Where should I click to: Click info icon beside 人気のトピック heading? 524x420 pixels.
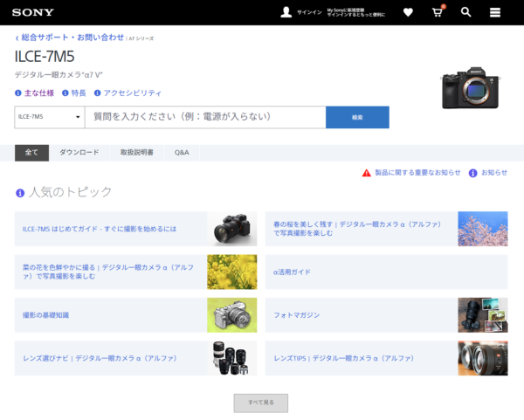[20, 193]
